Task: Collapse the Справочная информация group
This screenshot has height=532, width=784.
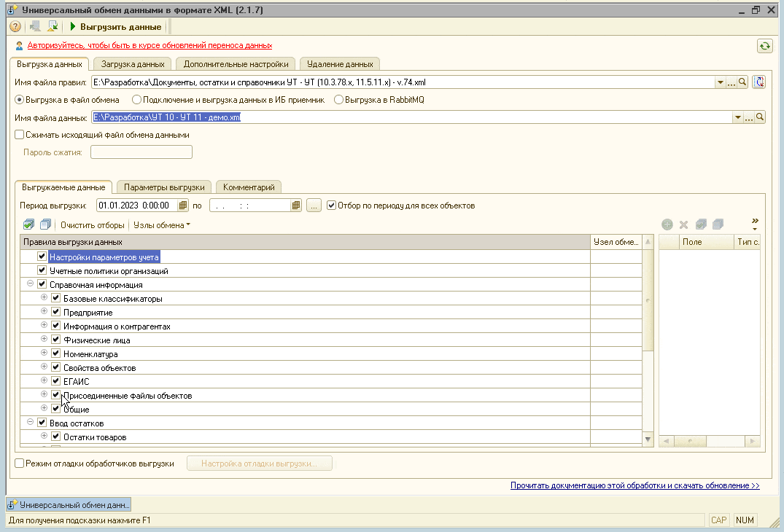Action: 31,284
